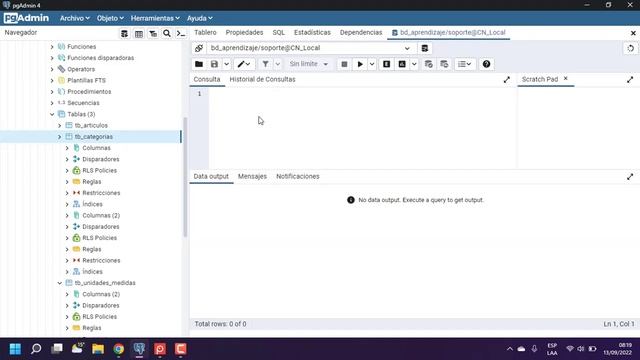Viewport: 640px width, 360px height.
Task: Maximize the Data output panel
Action: pyautogui.click(x=630, y=177)
